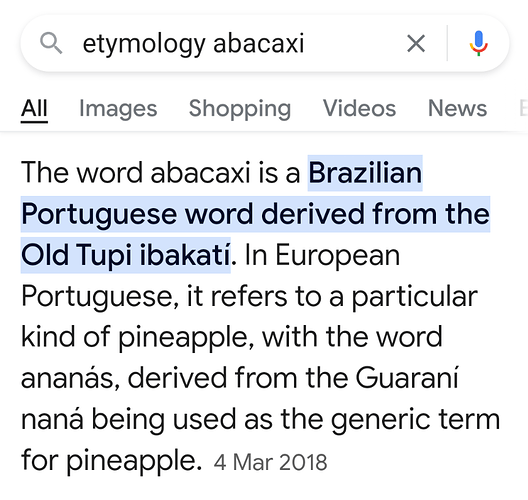
Task: Select the All tab
Action: [x=34, y=108]
